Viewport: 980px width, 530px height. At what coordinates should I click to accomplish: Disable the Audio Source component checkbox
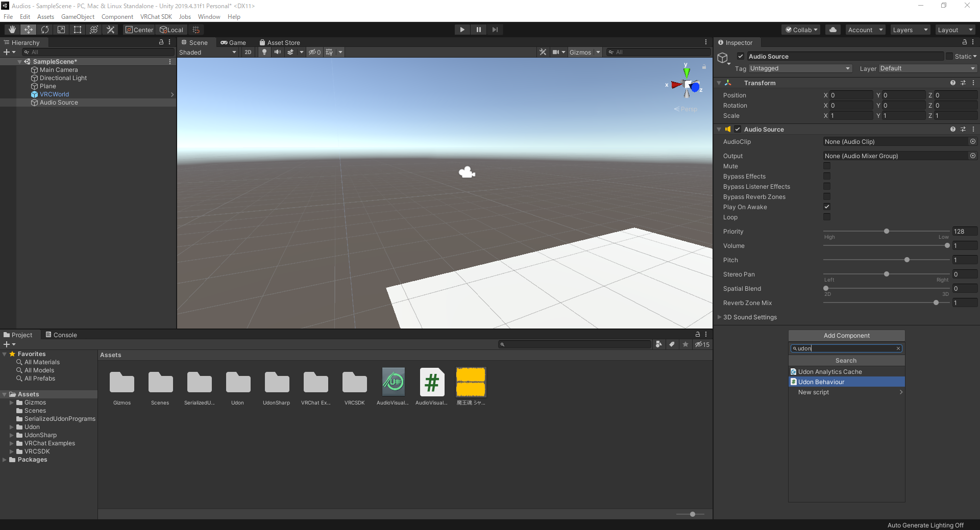(738, 130)
